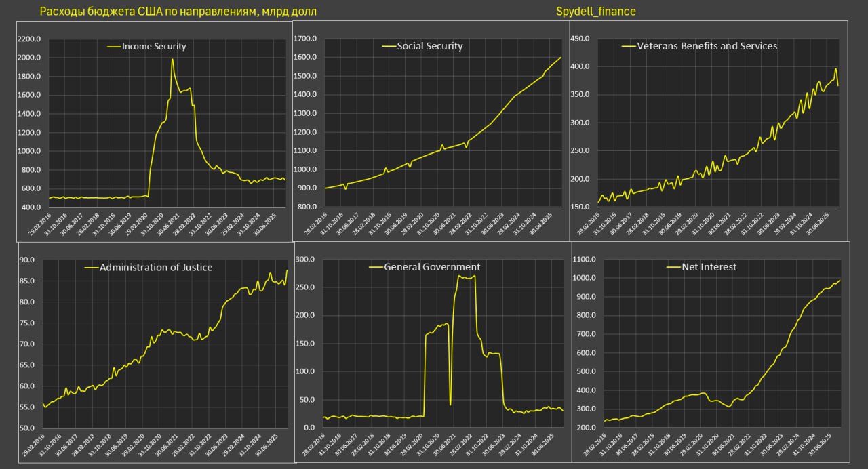
Task: Select the Net Interest legend label
Action: 710,267
